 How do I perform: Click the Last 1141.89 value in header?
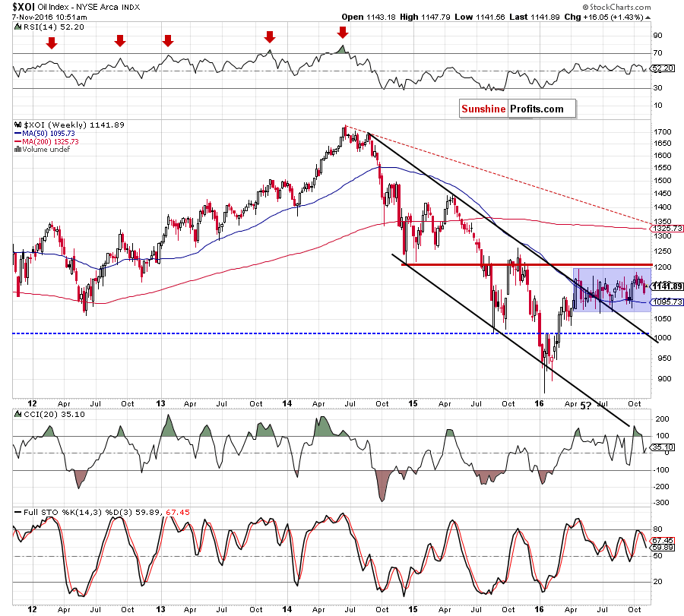(534, 17)
